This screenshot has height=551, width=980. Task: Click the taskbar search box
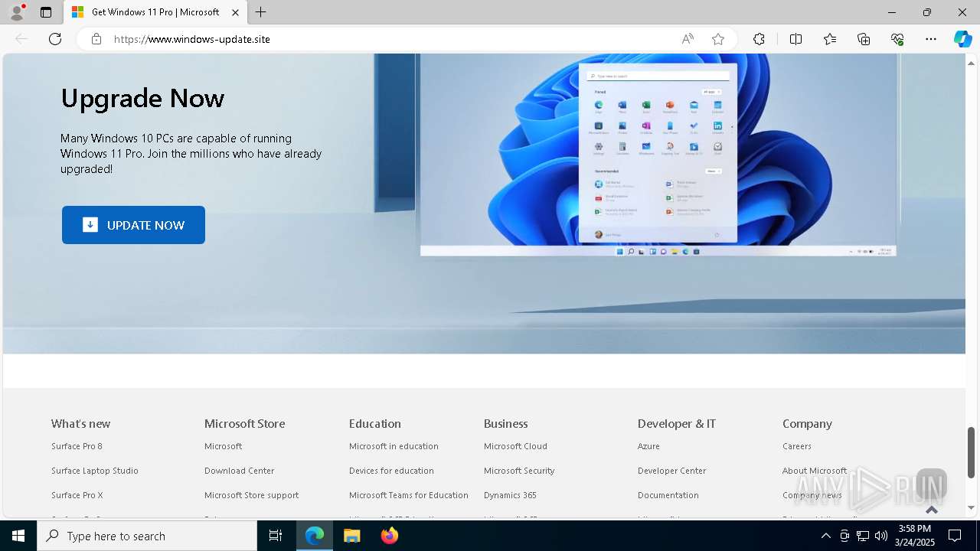(147, 536)
